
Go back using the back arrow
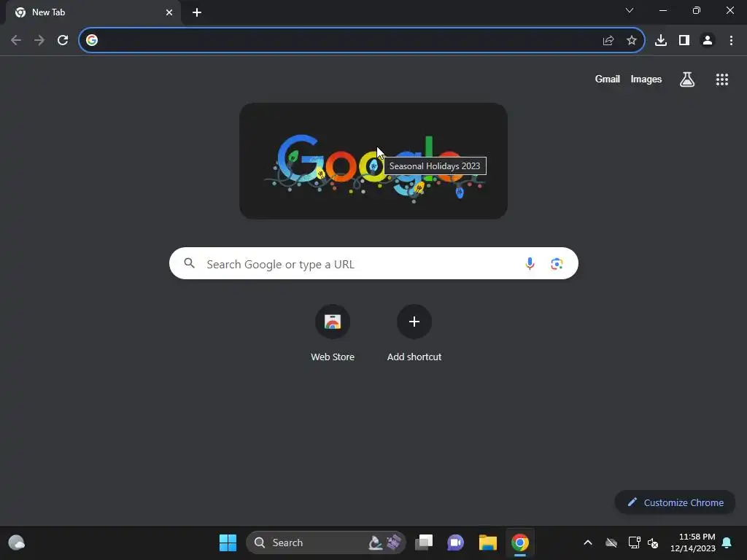16,41
